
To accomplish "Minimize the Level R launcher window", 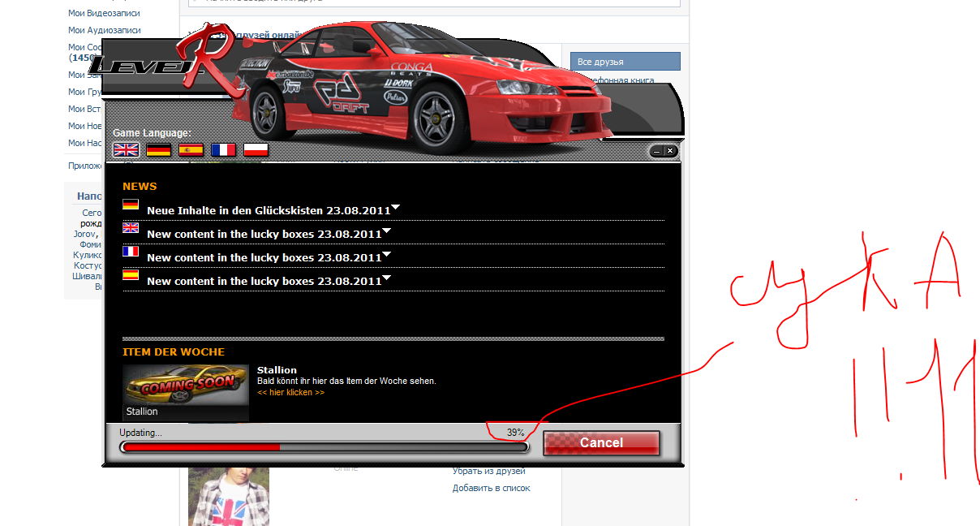I will click(656, 151).
